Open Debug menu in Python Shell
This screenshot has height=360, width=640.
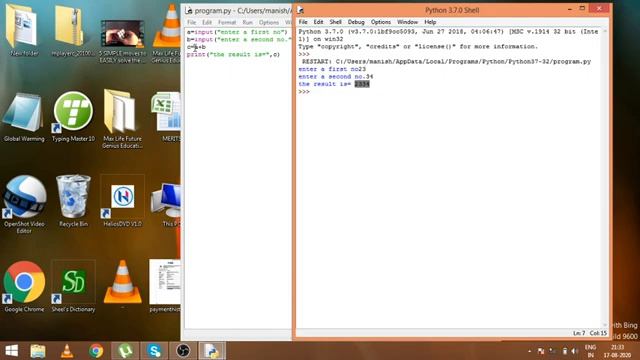click(x=356, y=22)
